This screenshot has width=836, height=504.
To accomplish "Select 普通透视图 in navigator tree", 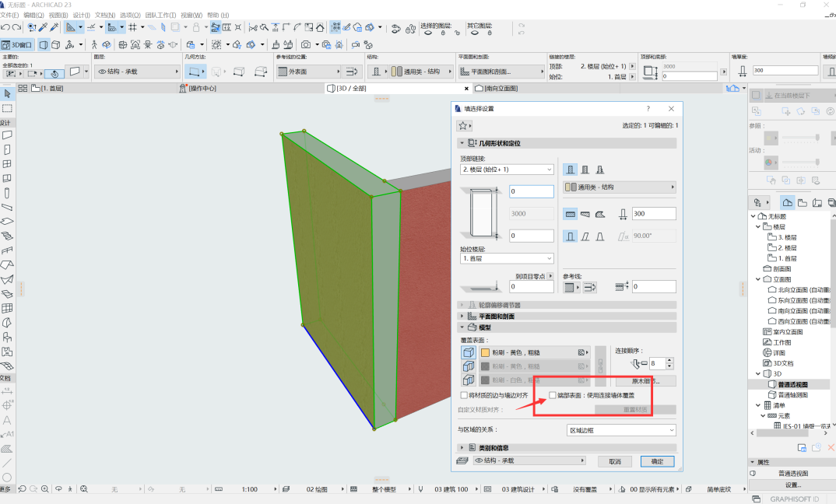I will pyautogui.click(x=793, y=384).
